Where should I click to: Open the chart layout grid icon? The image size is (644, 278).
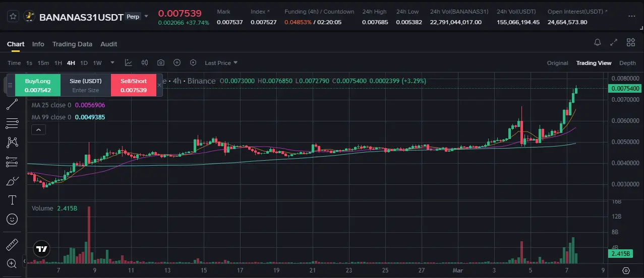tap(631, 43)
